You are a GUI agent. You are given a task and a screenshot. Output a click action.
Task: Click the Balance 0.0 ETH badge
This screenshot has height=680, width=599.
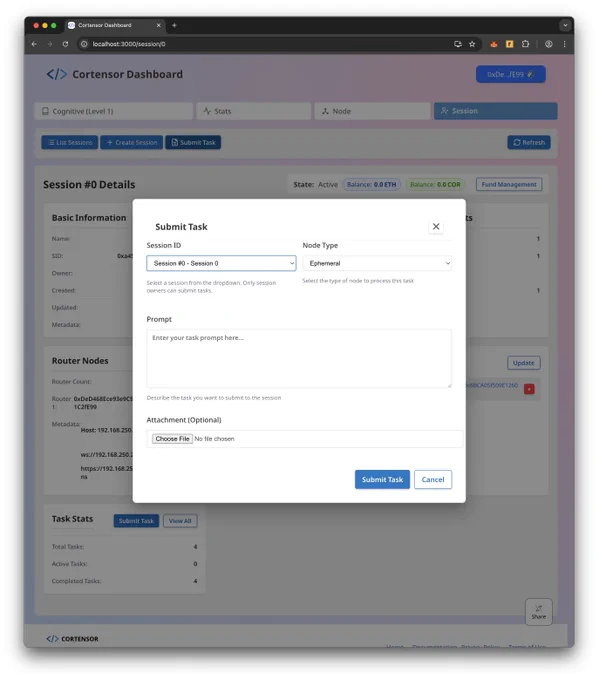(371, 184)
